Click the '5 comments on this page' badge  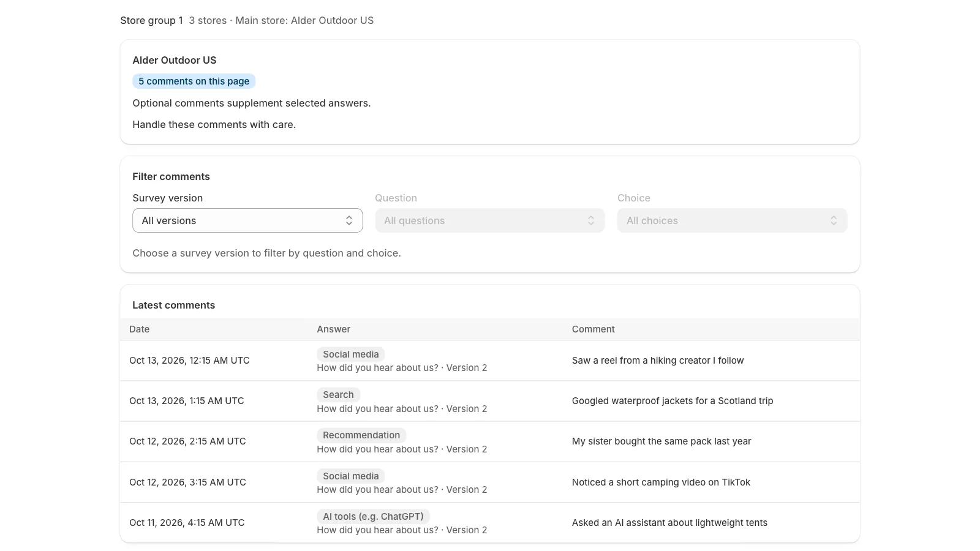coord(194,81)
